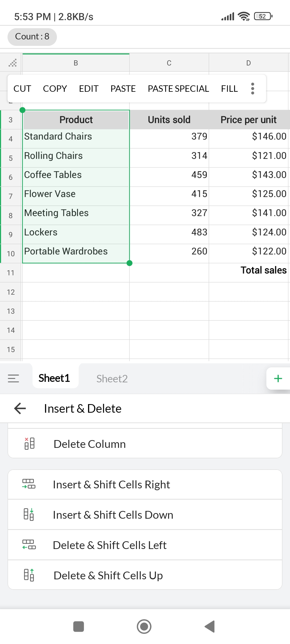Tap the Delete Column icon

pos(29,444)
